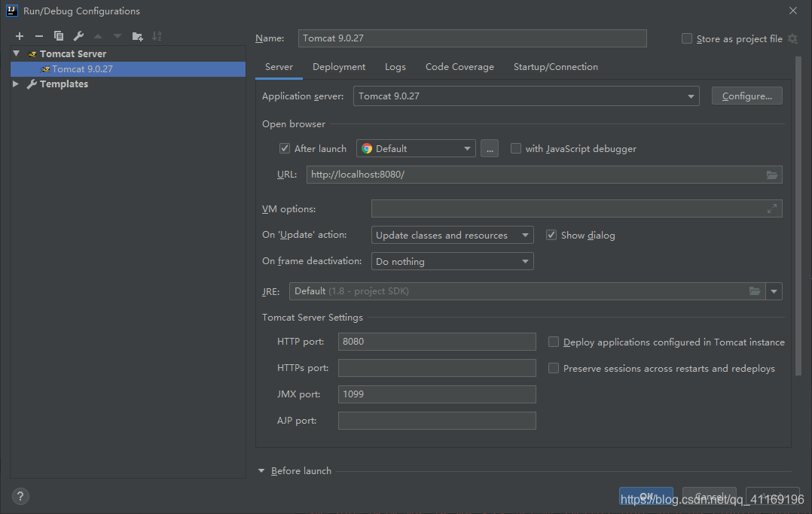812x514 pixels.
Task: Click the Cancel button
Action: [710, 496]
